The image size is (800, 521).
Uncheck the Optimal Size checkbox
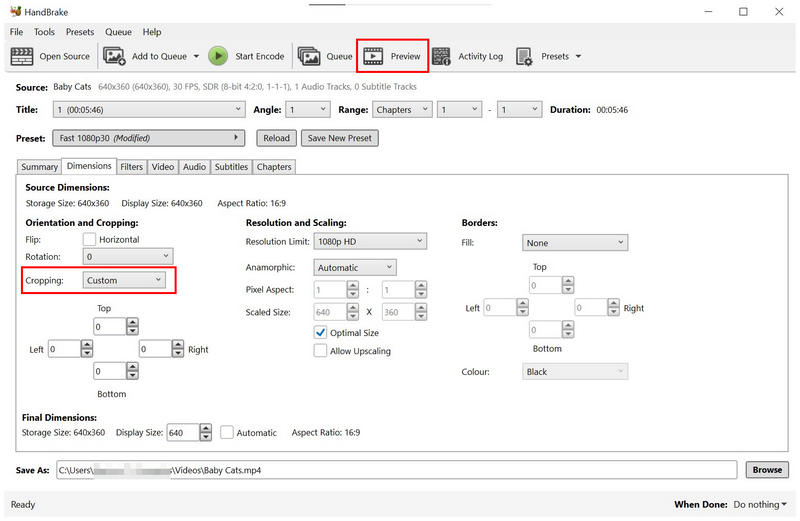(x=320, y=333)
